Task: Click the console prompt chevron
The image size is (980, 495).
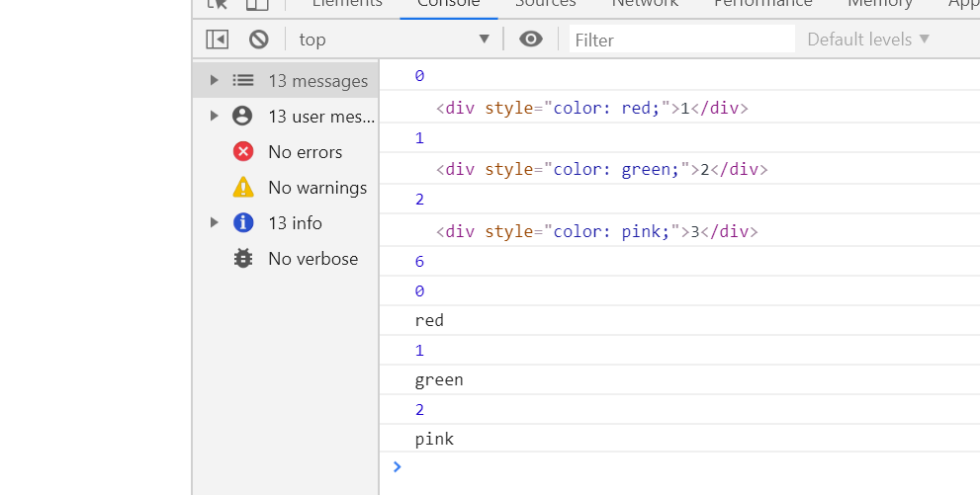Action: coord(397,466)
